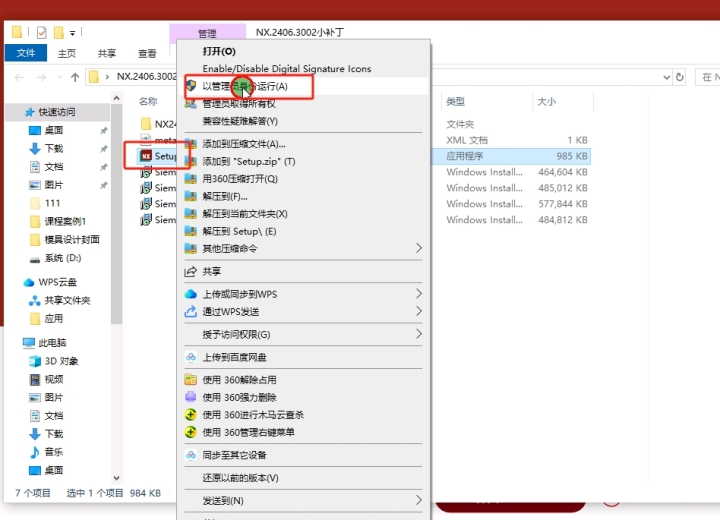Sort by 大小 column header

pos(546,102)
